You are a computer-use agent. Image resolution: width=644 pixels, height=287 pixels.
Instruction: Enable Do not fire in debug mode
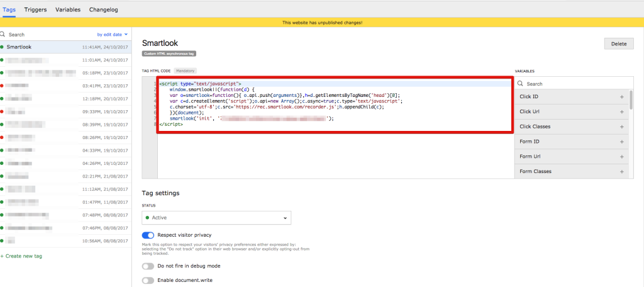point(148,266)
